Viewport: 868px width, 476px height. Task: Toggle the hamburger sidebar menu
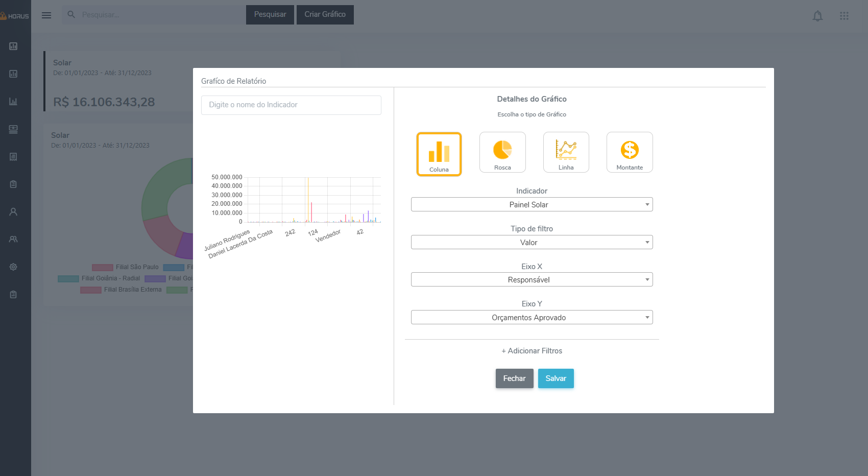coord(46,15)
